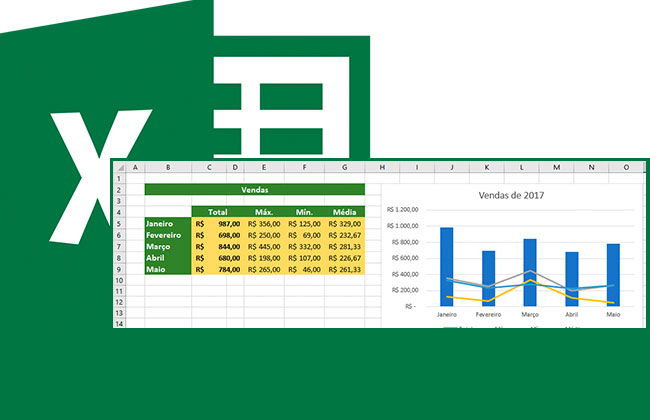Select column J header
650x420 pixels.
coord(452,168)
